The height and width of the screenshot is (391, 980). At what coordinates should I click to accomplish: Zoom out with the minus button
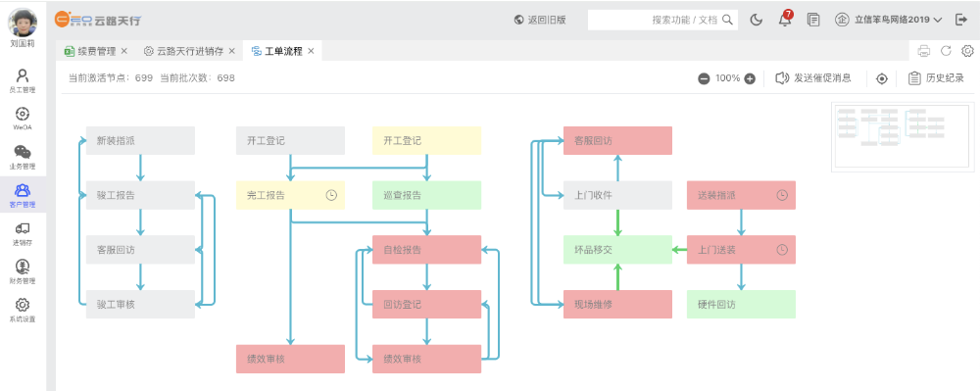coord(704,78)
